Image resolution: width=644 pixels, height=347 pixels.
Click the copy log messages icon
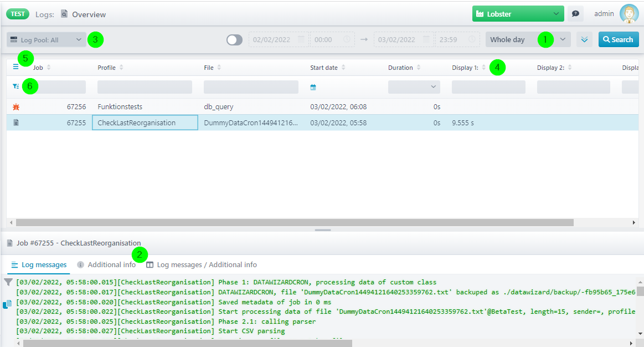[7, 304]
